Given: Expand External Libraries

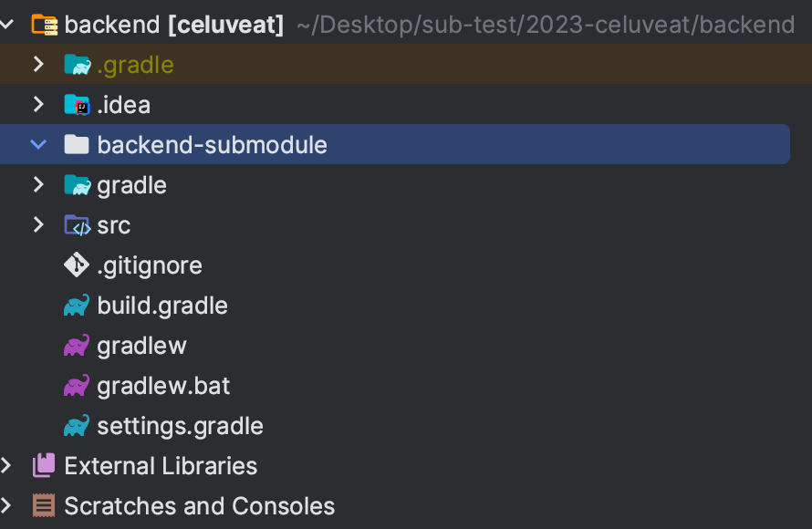Looking at the screenshot, I should coord(7,465).
